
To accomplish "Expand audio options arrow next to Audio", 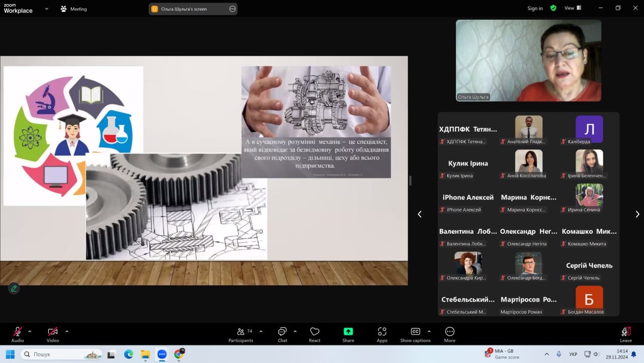I will 30,331.
